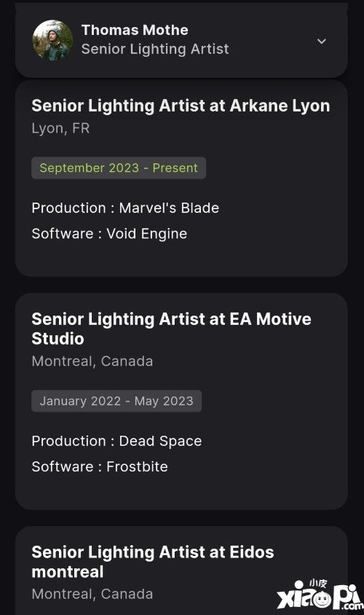Click the first Montreal, Canada location text
Viewport: 364px width, 615px height.
click(92, 361)
